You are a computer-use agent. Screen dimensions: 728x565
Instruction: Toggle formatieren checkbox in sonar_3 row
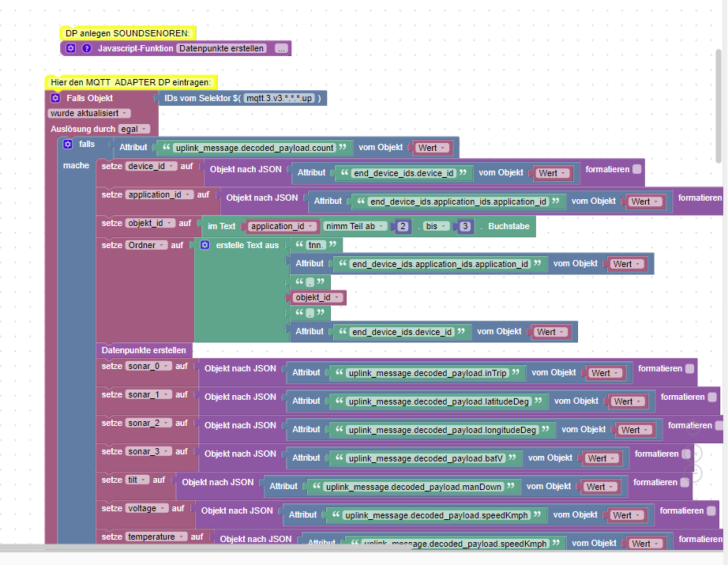(686, 454)
